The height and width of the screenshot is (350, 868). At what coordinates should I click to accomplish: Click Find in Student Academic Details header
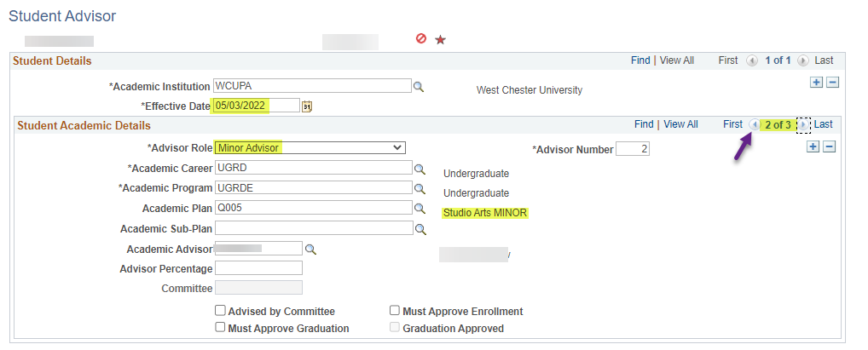644,124
